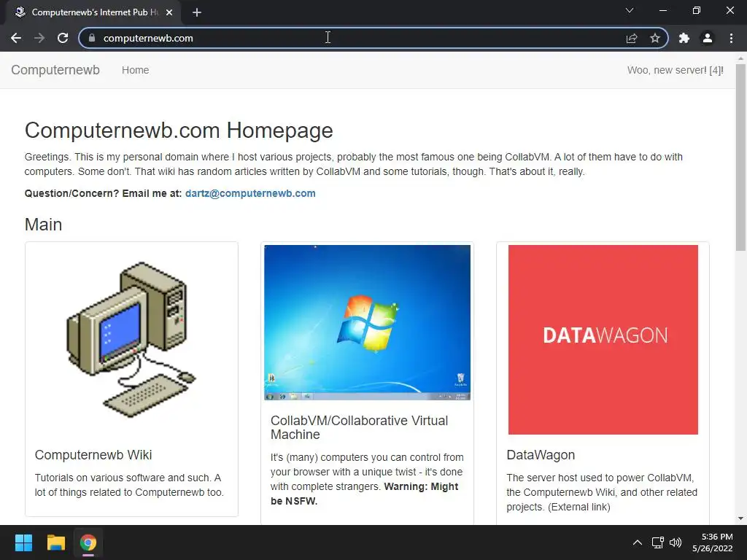Click the Computernewb.com Homepage heading

coord(179,131)
